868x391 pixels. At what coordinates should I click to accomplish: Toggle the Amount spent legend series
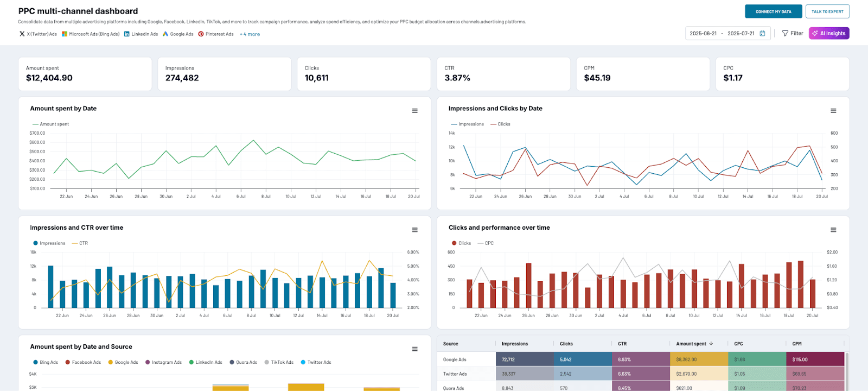click(51, 124)
